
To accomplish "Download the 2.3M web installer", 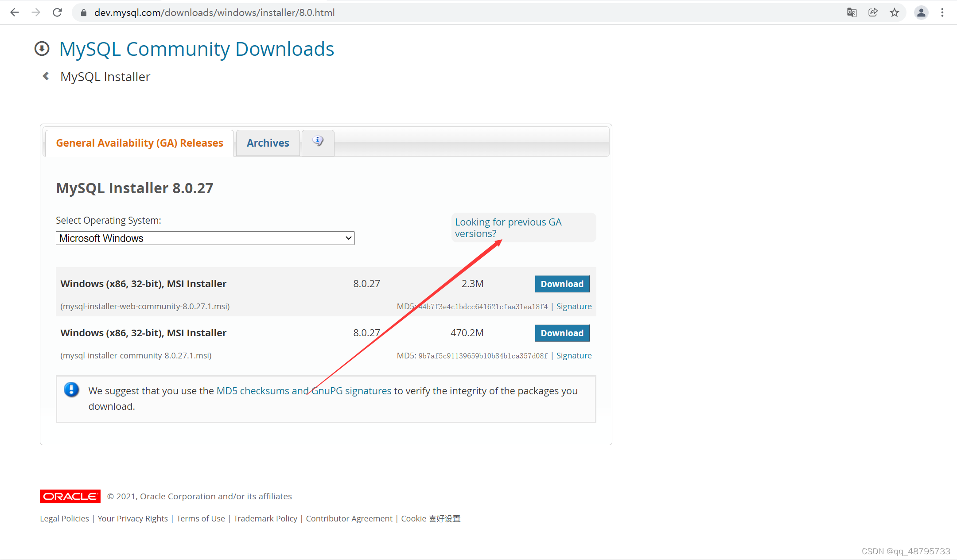I will pyautogui.click(x=562, y=284).
